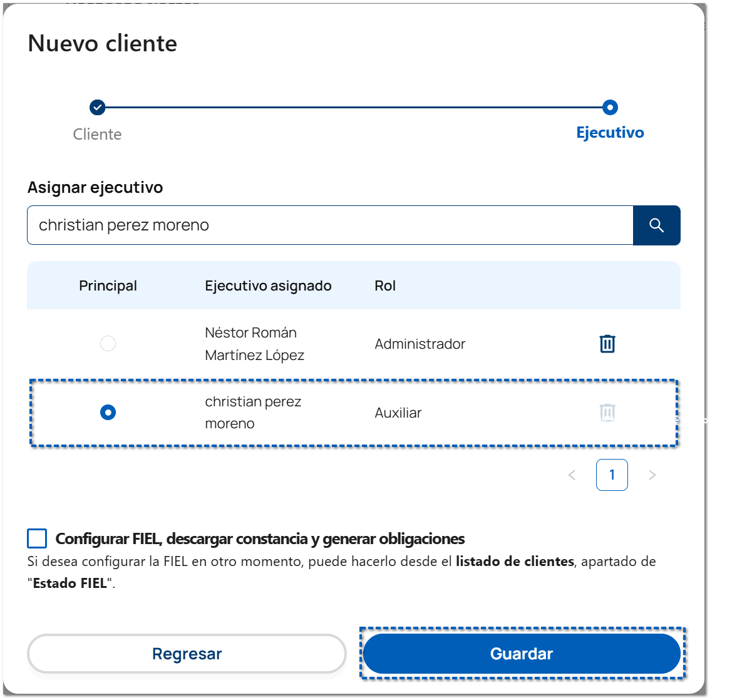This screenshot has height=700, width=742.
Task: Click the completed Cliente step checkmark
Action: pyautogui.click(x=97, y=108)
